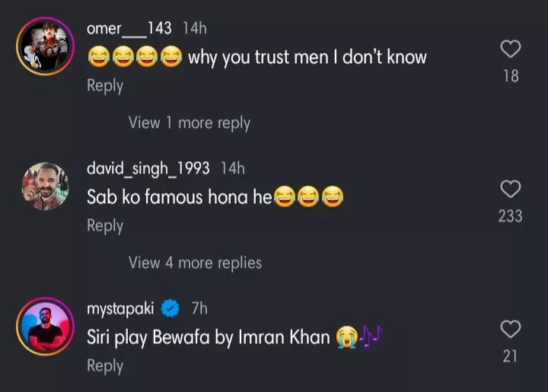This screenshot has height=392, width=548.
Task: Like david_singh_1993's comment with the heart
Action: (x=511, y=189)
